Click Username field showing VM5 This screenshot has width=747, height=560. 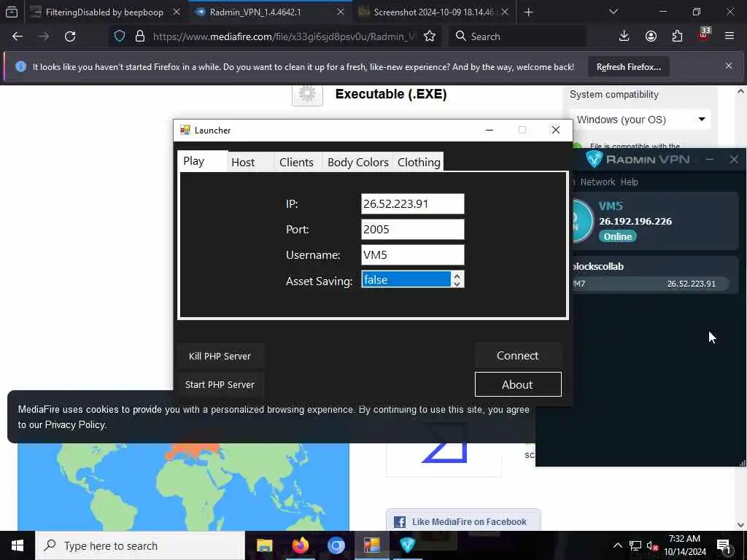(412, 254)
